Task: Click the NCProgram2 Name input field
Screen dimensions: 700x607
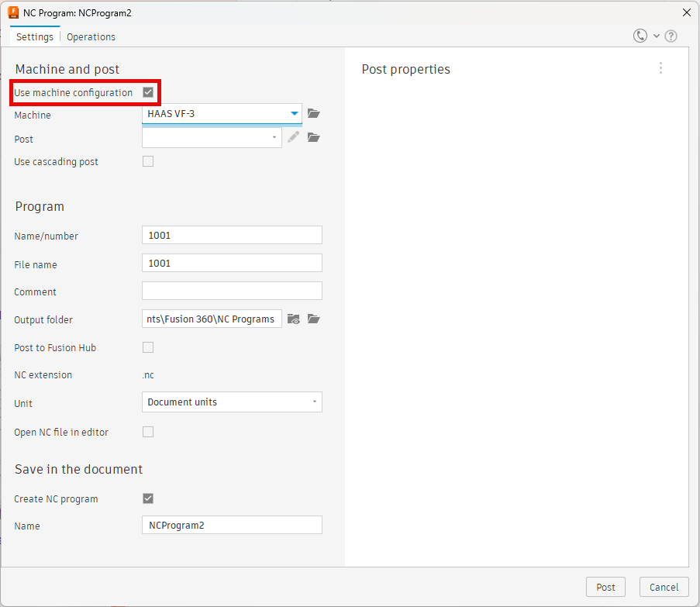Action: 232,526
